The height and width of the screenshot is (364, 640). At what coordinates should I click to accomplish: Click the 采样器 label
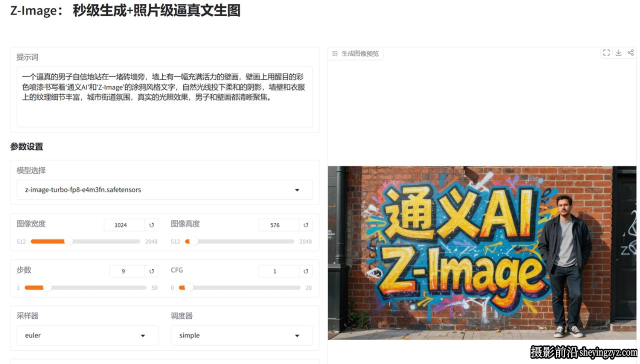point(27,316)
